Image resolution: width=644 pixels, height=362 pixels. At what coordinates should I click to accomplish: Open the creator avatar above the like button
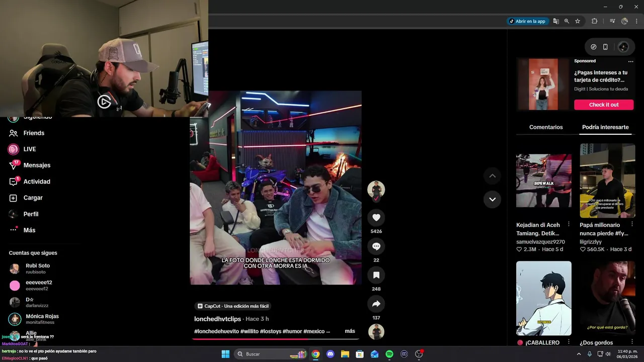[x=376, y=190]
